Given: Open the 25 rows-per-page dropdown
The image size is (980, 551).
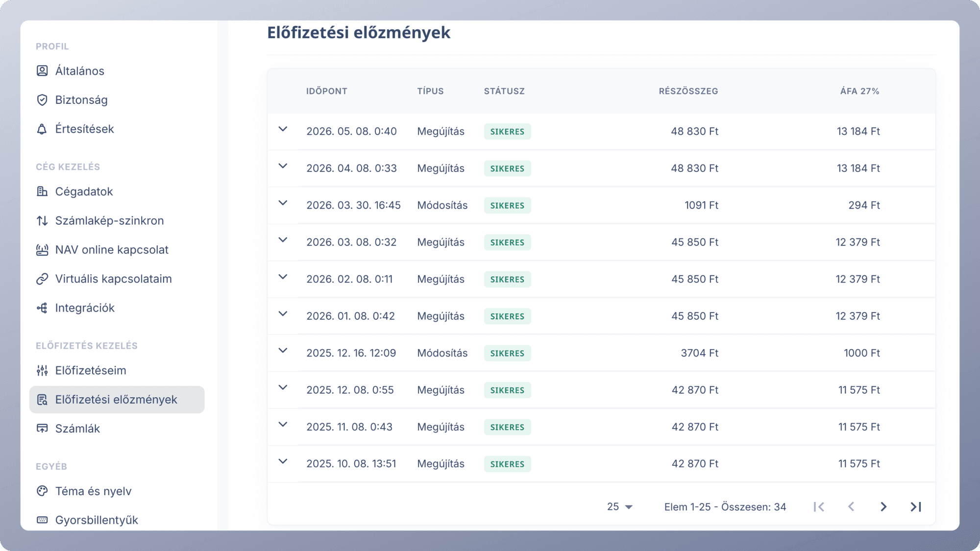Looking at the screenshot, I should (x=620, y=507).
